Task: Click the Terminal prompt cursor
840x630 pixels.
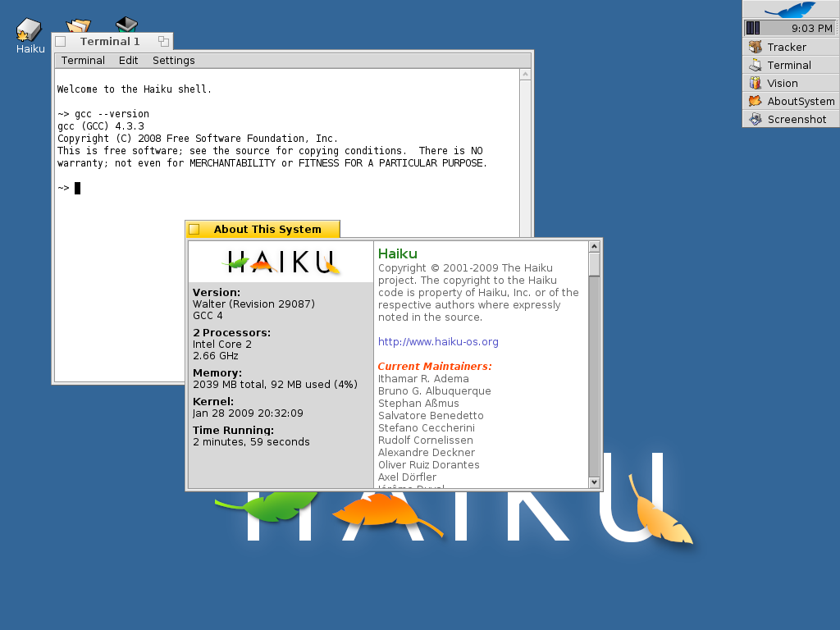Action: click(78, 188)
